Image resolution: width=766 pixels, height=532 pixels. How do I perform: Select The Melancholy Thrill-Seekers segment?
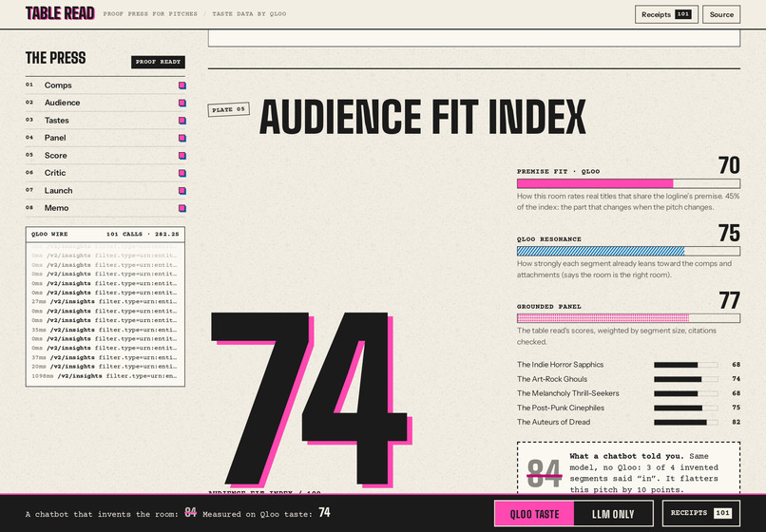(628, 393)
